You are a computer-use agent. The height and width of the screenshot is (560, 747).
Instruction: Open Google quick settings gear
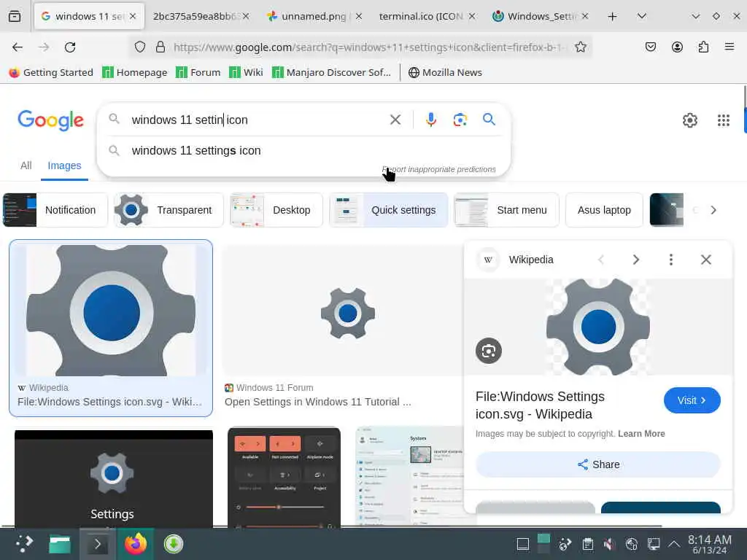(689, 120)
